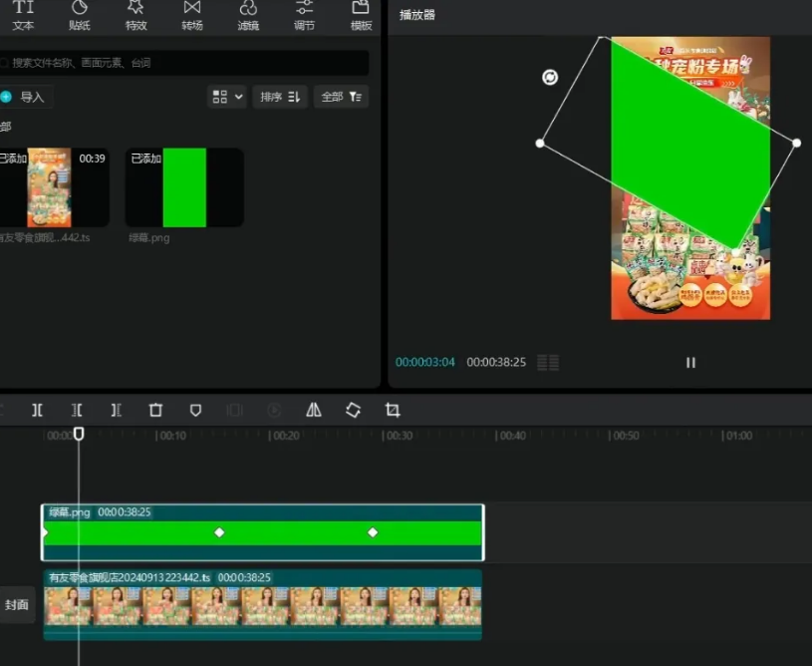Click the left-middle transform handle in preview

coord(540,143)
